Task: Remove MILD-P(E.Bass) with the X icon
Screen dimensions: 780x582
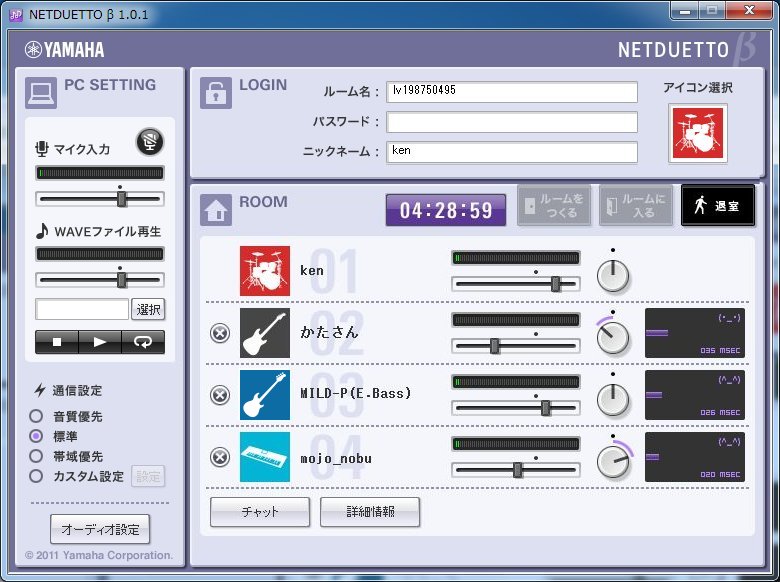Action: pos(220,395)
